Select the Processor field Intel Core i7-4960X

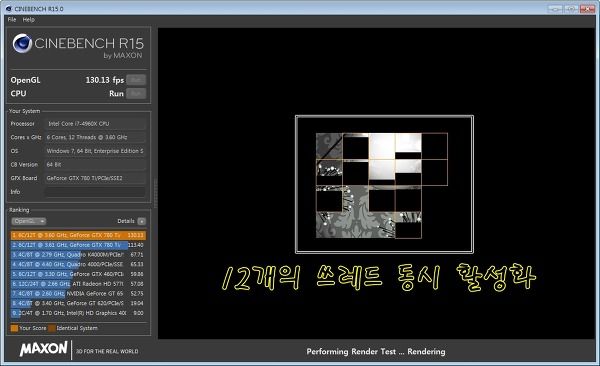tap(95, 124)
